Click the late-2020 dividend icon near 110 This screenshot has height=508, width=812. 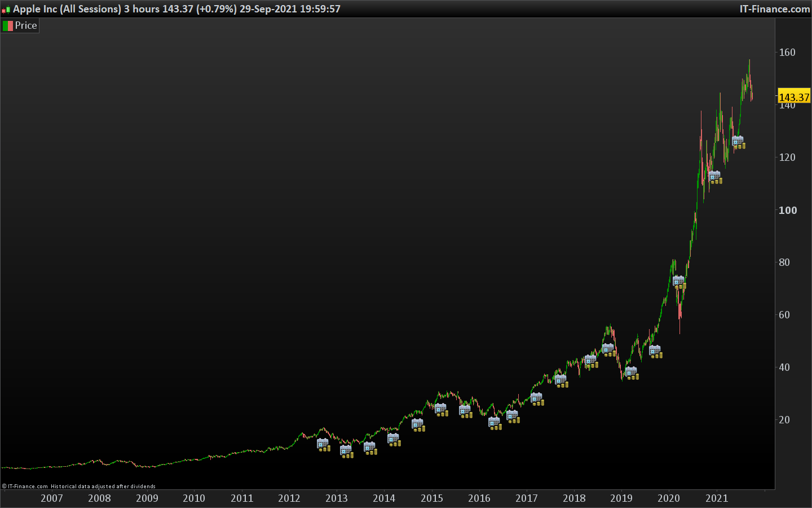(x=716, y=177)
